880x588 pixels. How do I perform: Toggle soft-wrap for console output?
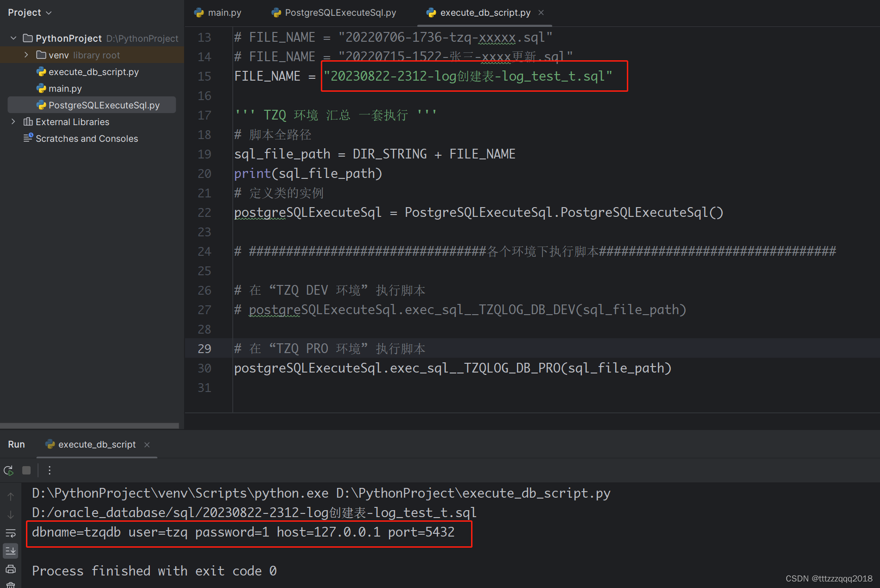coord(11,533)
